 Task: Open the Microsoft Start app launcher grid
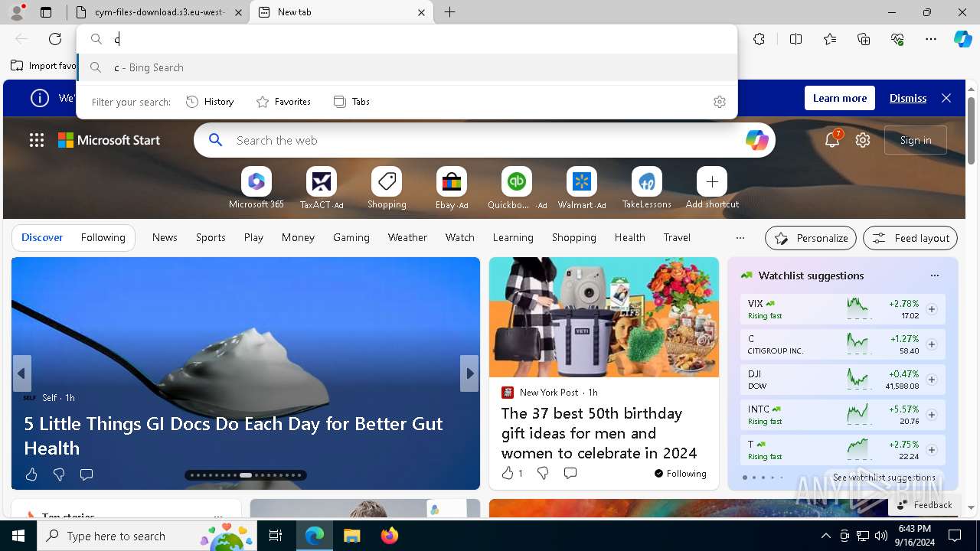pos(36,140)
